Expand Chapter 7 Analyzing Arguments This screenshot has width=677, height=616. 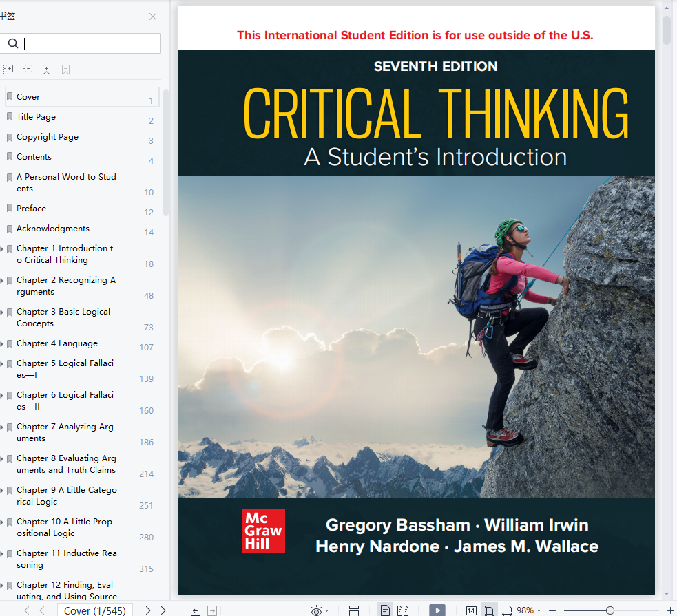coord(2,427)
